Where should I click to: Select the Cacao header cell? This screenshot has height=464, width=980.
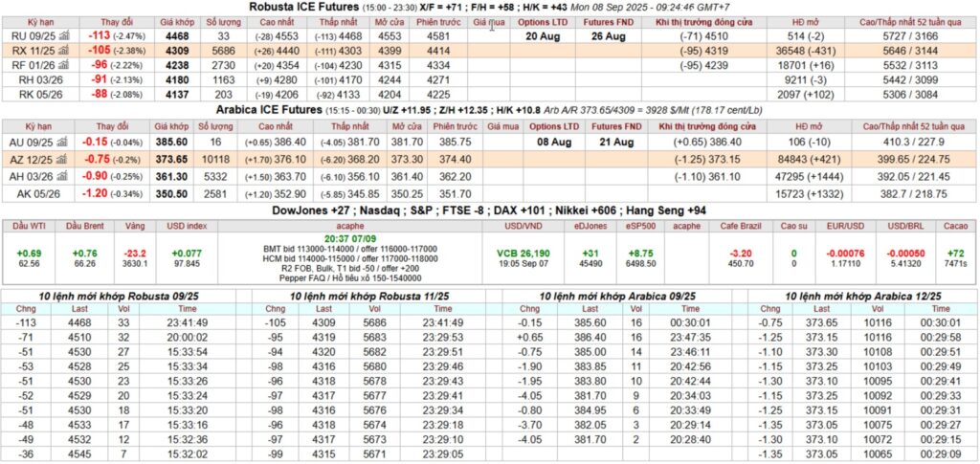tap(953, 225)
